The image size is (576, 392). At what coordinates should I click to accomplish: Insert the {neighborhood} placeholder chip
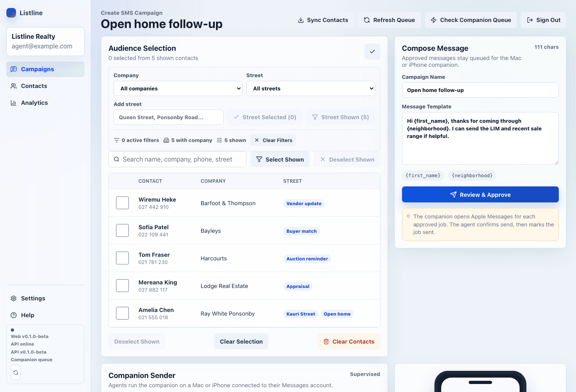472,176
